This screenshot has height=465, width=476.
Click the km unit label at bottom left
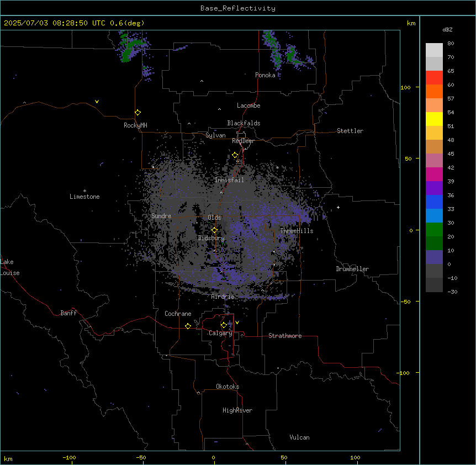pyautogui.click(x=8, y=459)
